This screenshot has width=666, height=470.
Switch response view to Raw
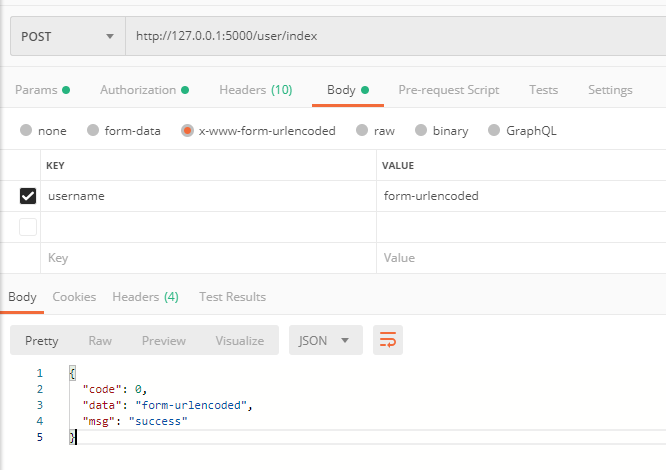pyautogui.click(x=100, y=340)
